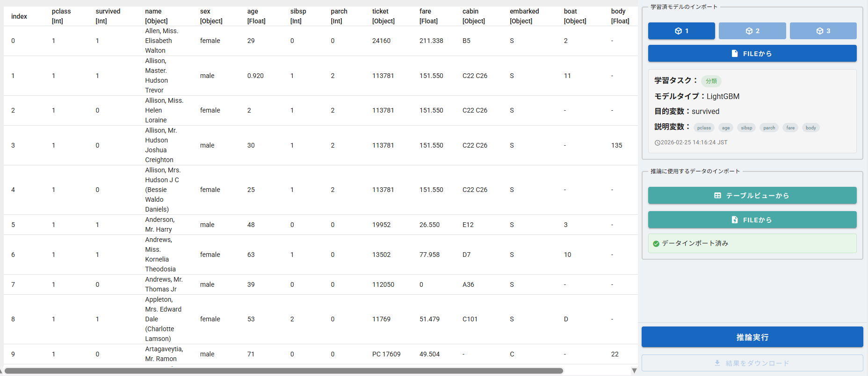Click the table's scroll-down arrow
This screenshot has height=376, width=868.
pyautogui.click(x=634, y=370)
